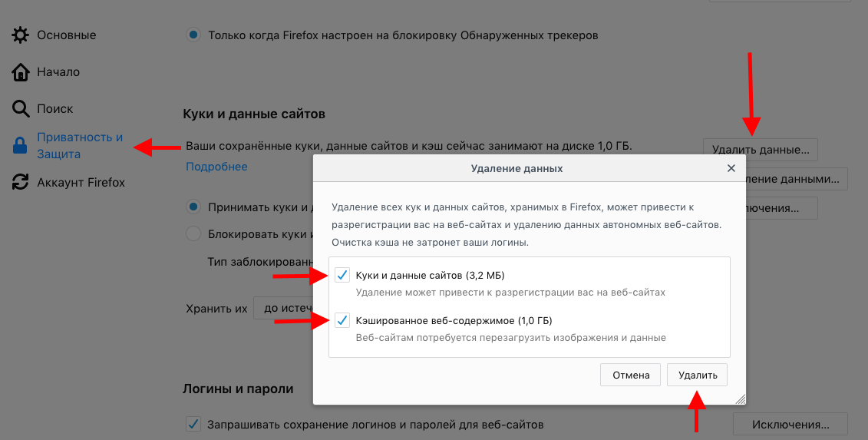Click the Удалить данные… button
Screen dimensions: 868x440
click(760, 150)
